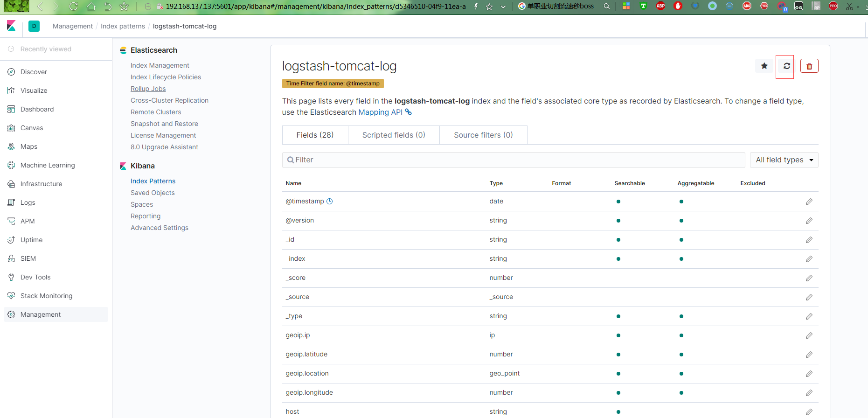The height and width of the screenshot is (418, 868).
Task: Sort by Name column header
Action: (x=293, y=183)
